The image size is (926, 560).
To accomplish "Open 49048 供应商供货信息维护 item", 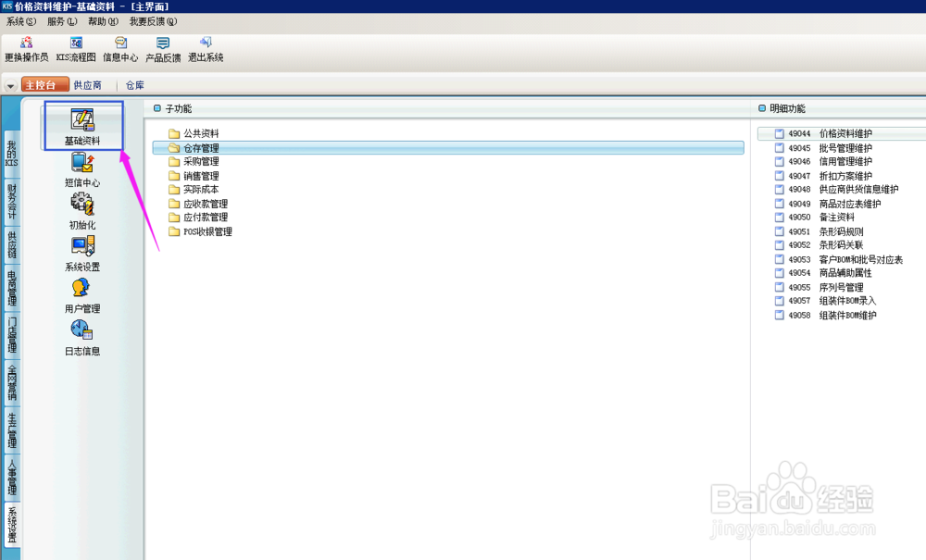I will point(837,190).
